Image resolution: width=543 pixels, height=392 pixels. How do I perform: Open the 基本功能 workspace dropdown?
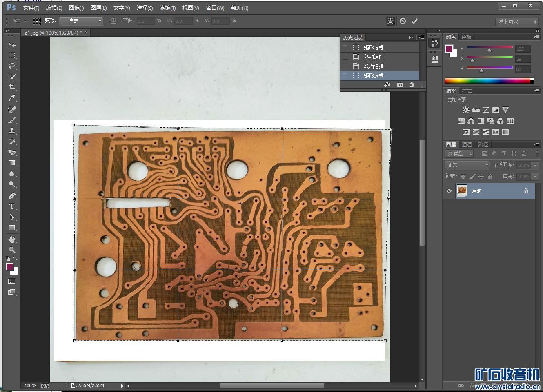(x=517, y=22)
